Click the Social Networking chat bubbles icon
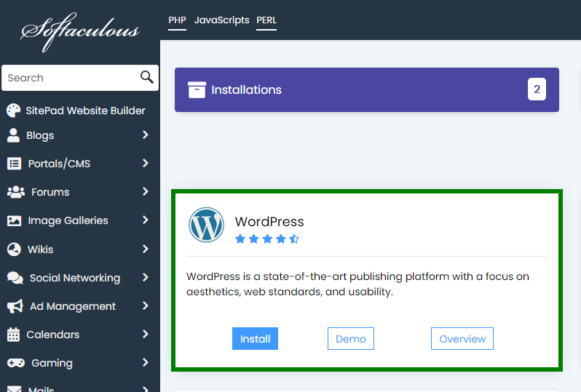581x392 pixels. click(15, 278)
